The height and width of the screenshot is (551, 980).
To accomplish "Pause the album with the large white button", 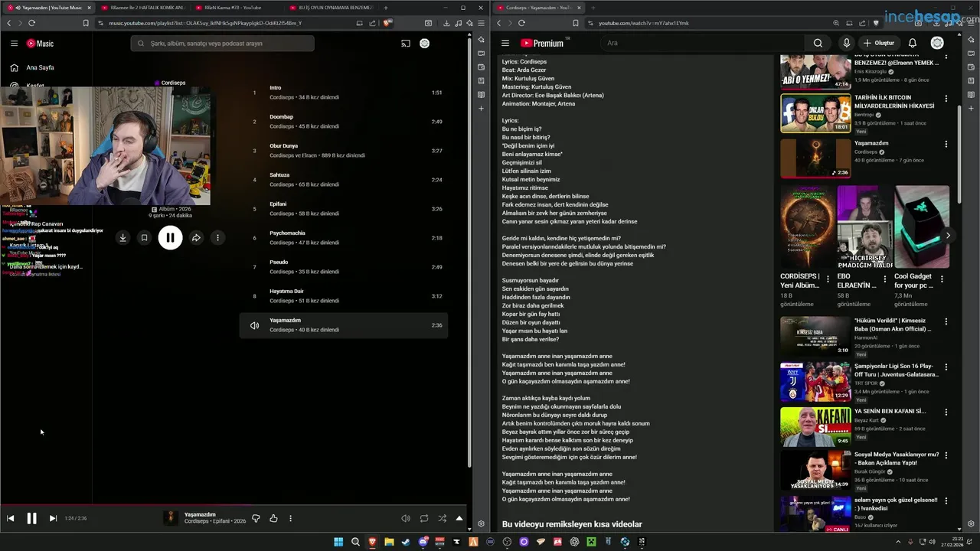I will click(170, 238).
